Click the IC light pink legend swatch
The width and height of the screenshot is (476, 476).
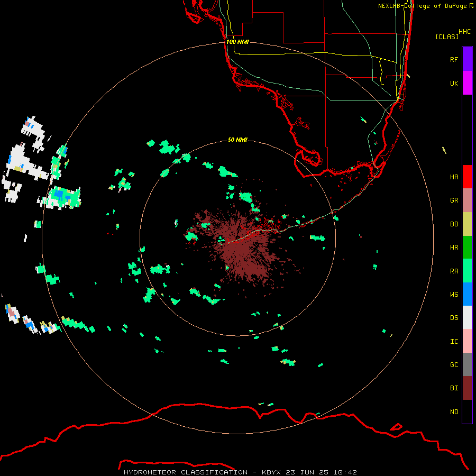tap(467, 341)
